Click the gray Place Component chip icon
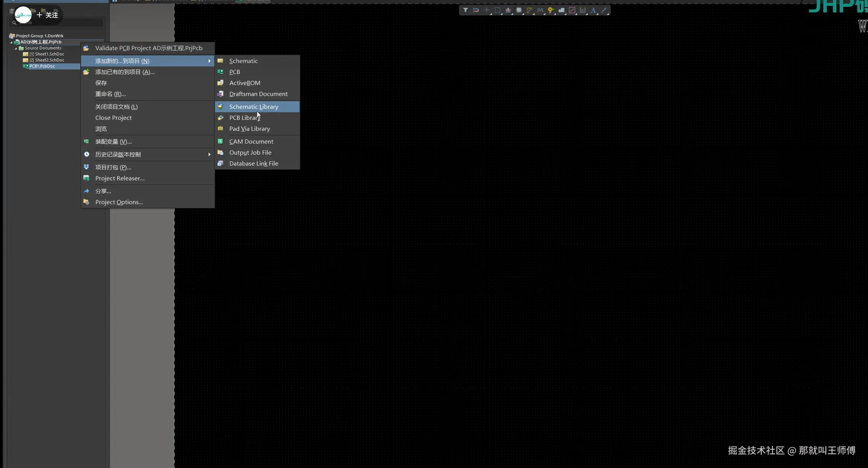Viewport: 868px width, 468px height. click(x=519, y=10)
